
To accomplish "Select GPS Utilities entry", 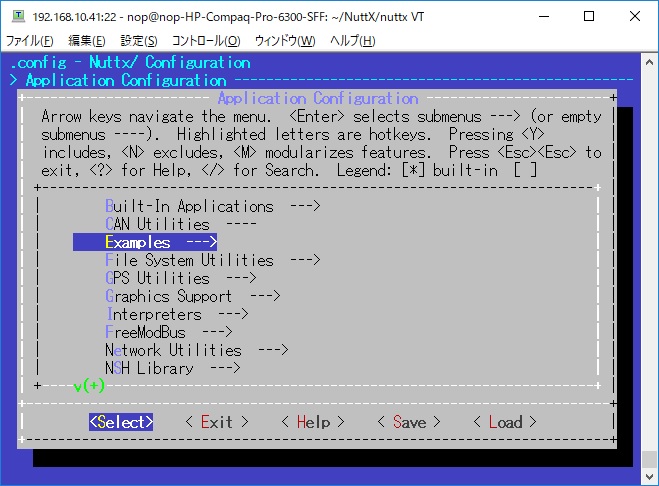I will [x=181, y=278].
